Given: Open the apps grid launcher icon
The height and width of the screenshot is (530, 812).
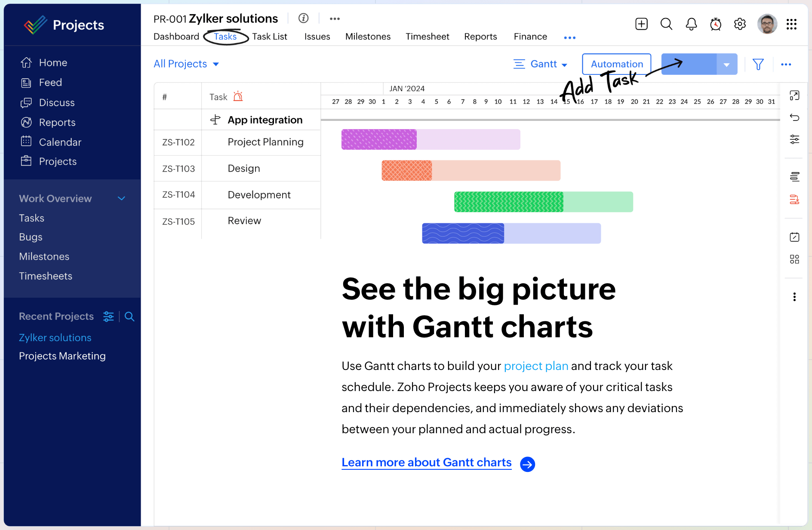Looking at the screenshot, I should coord(791,24).
